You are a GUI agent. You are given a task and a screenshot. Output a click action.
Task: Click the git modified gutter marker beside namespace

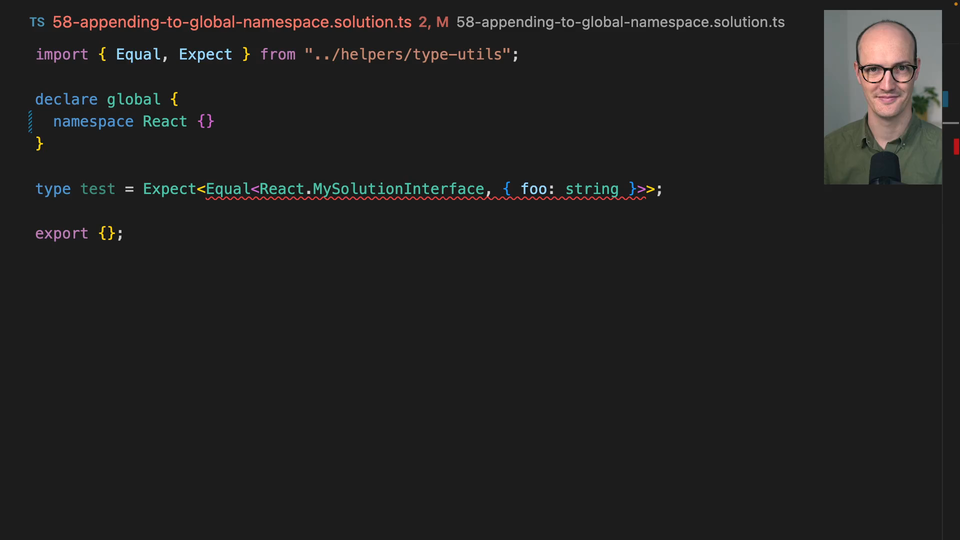(x=30, y=121)
